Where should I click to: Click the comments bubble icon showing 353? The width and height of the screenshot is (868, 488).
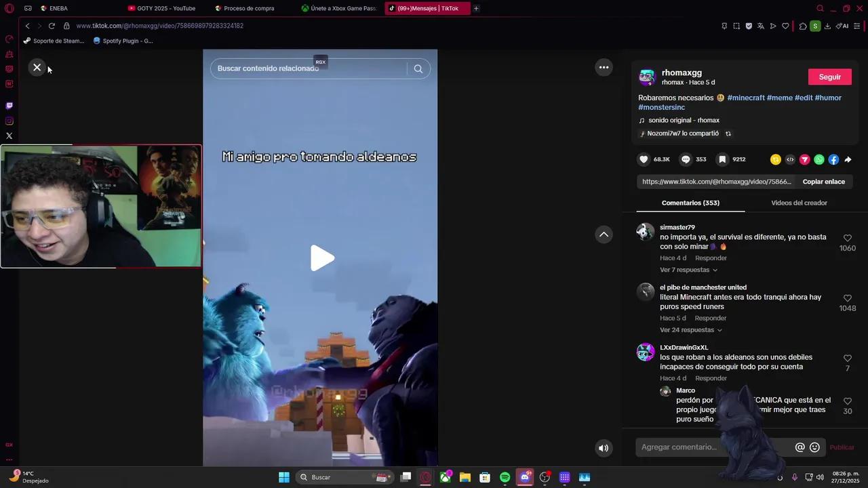[x=686, y=159]
